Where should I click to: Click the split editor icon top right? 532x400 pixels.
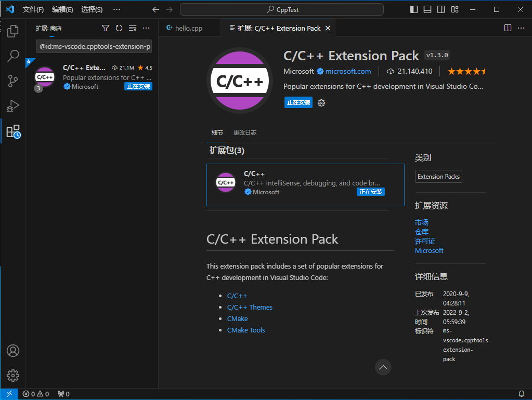pos(507,28)
